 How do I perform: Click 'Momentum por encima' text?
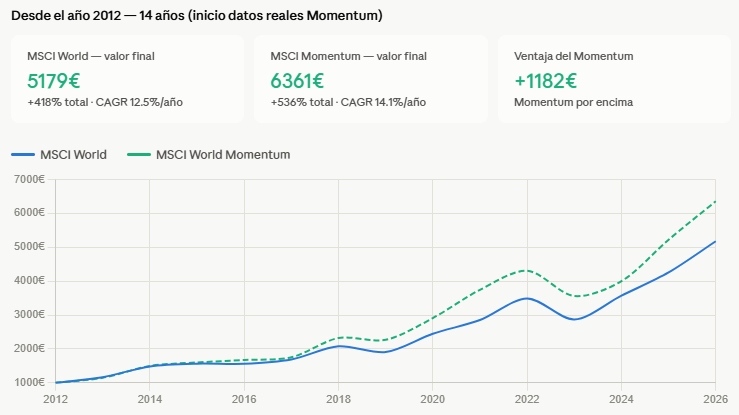pos(574,102)
